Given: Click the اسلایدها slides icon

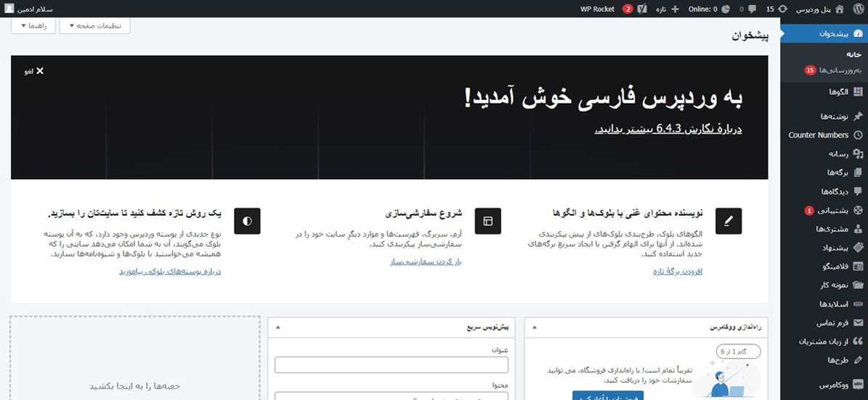Looking at the screenshot, I should (x=858, y=304).
